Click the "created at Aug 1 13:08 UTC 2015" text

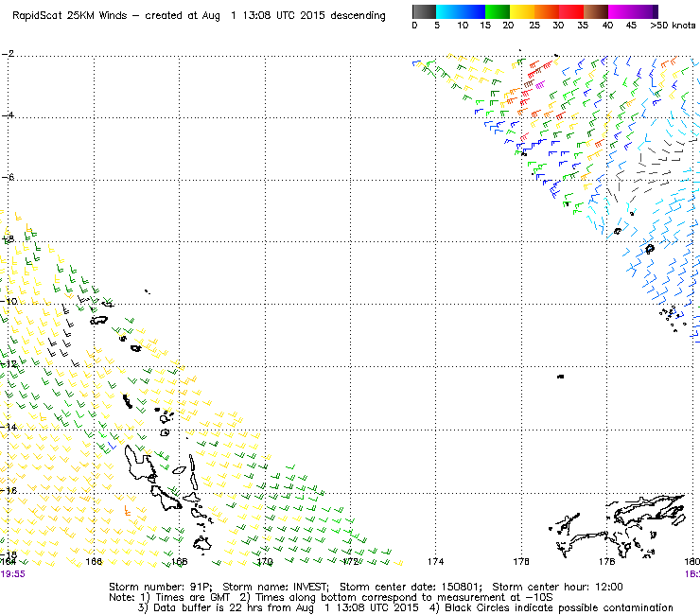236,16
